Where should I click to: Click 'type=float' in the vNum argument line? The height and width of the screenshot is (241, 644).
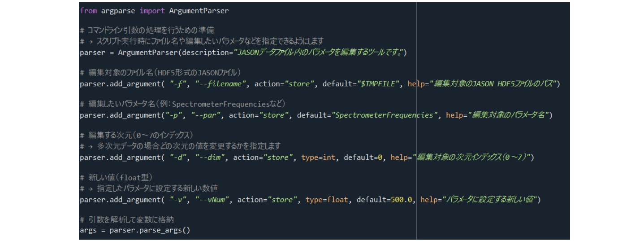click(326, 200)
